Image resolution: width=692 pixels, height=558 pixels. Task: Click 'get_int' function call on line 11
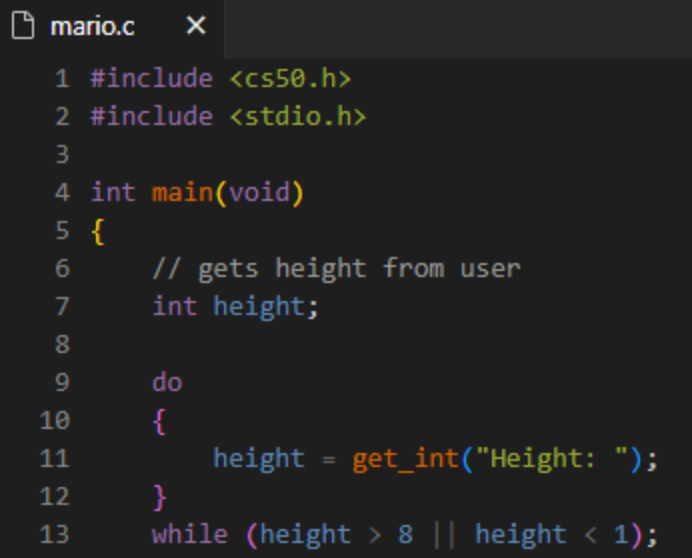[x=406, y=459]
